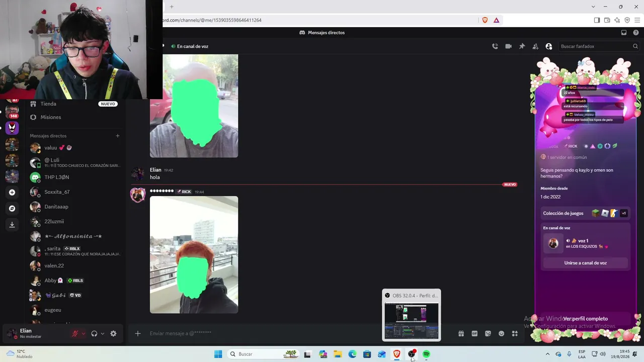Open the red-haired person photo attachment
This screenshot has height=362, width=644.
coord(194,254)
